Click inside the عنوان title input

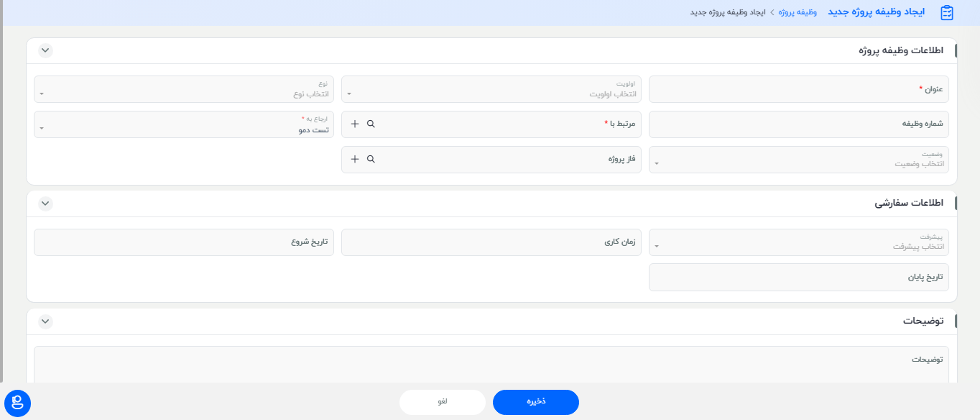tap(798, 88)
